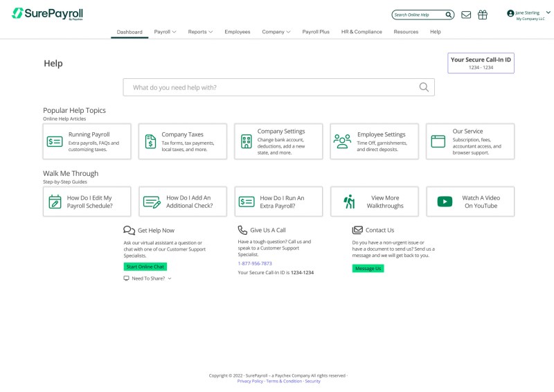Click the Edit Payroll Schedule calendar icon
This screenshot has height=392, width=554.
coord(55,202)
